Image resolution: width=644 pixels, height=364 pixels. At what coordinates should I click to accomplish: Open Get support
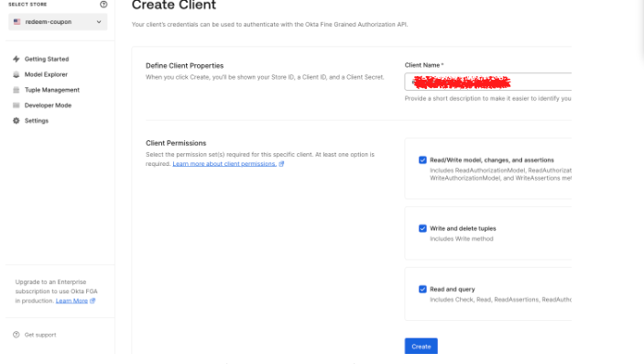click(x=40, y=335)
